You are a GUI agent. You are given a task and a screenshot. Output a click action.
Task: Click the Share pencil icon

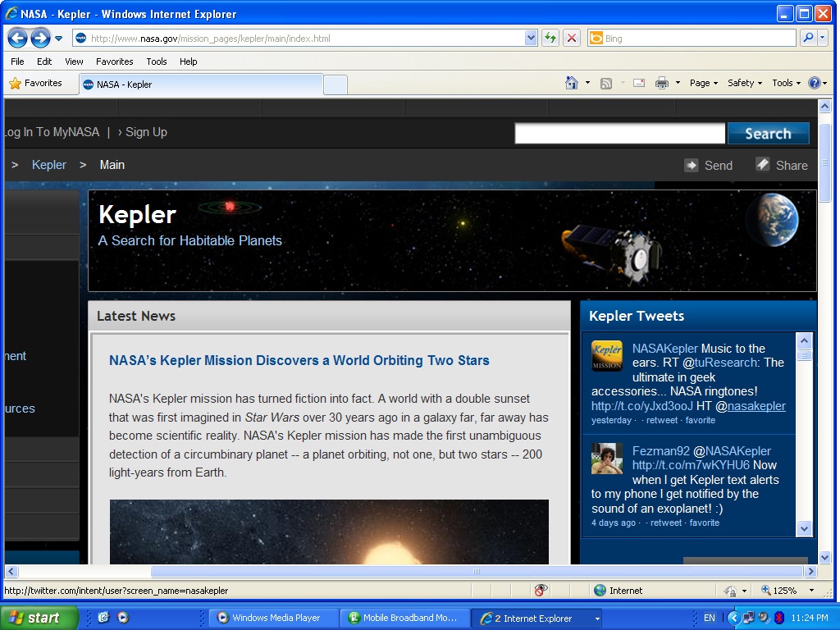click(762, 164)
